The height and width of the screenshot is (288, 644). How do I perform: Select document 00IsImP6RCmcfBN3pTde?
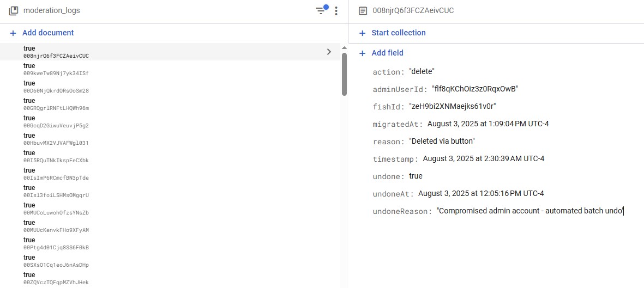point(171,174)
